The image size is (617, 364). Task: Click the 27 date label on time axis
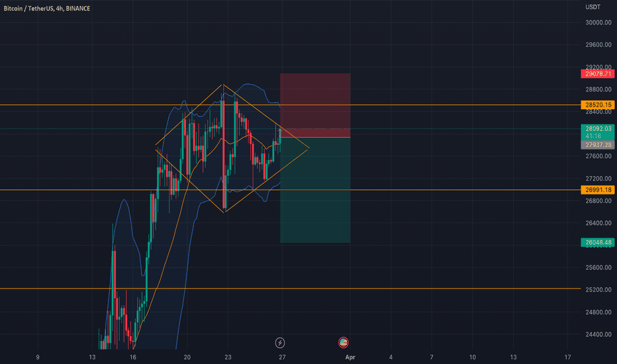pos(282,357)
